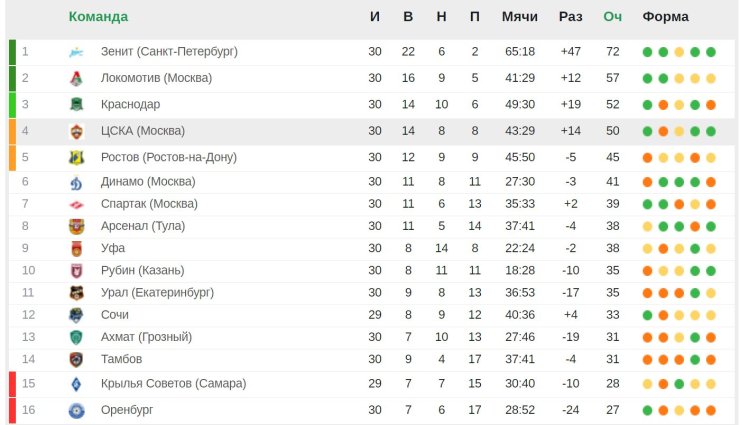This screenshot has height=425, width=740.
Task: Sort by the Команда column header
Action: tap(98, 17)
